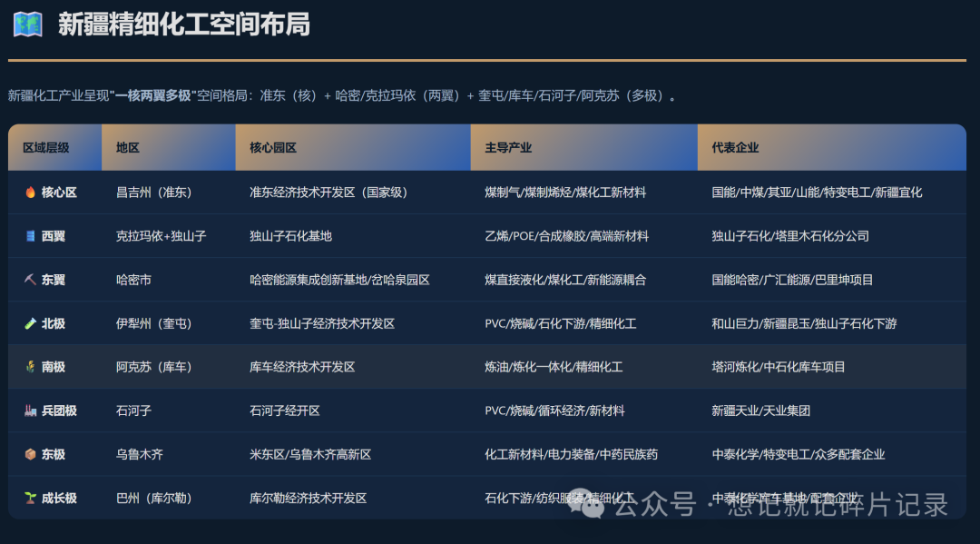Click the 代表企业 column header

832,147
